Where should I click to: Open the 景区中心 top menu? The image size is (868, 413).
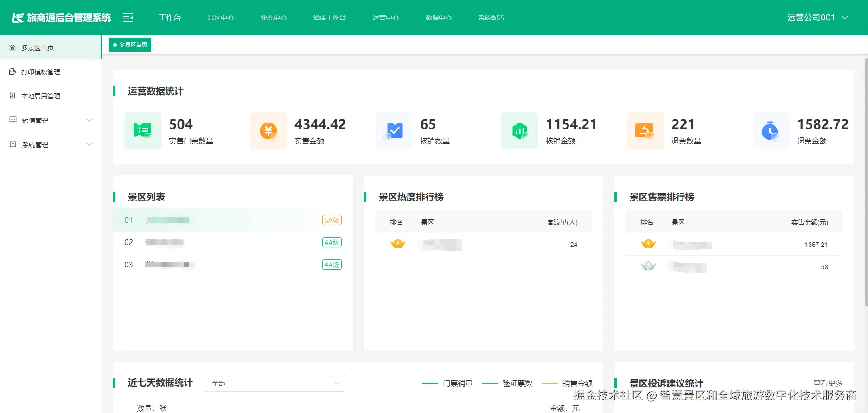[221, 18]
